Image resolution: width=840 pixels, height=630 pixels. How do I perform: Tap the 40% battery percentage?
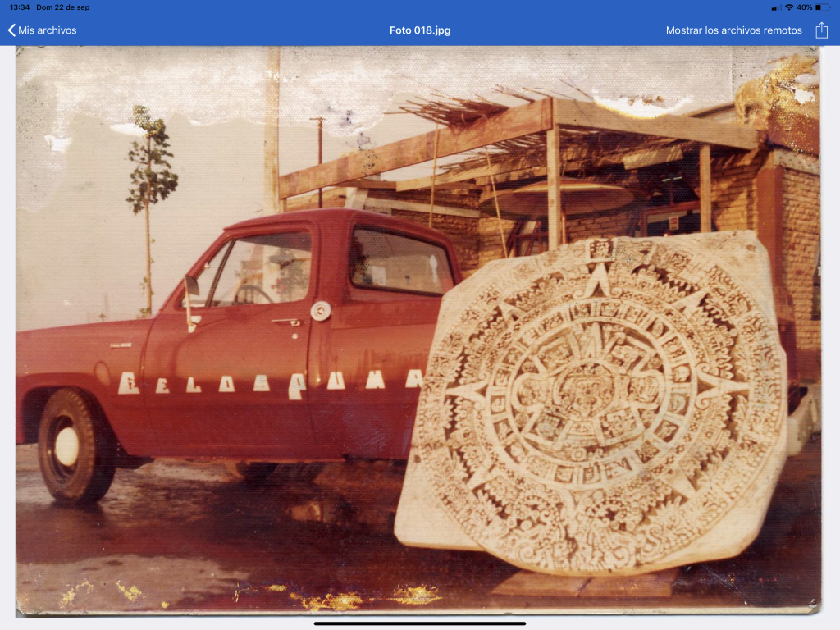[x=804, y=7]
